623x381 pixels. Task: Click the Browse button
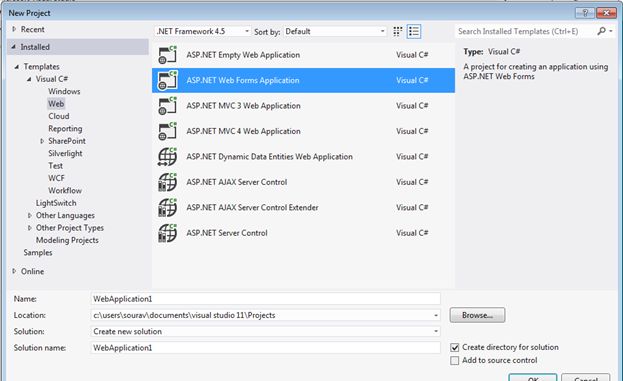coord(477,315)
